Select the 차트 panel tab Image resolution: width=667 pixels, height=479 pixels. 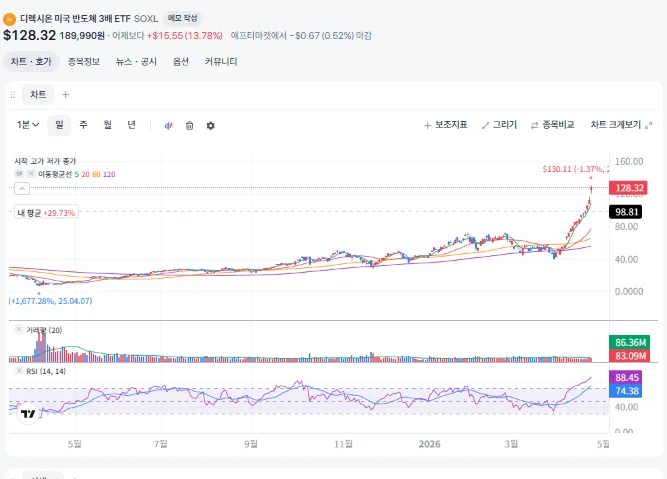(38, 94)
